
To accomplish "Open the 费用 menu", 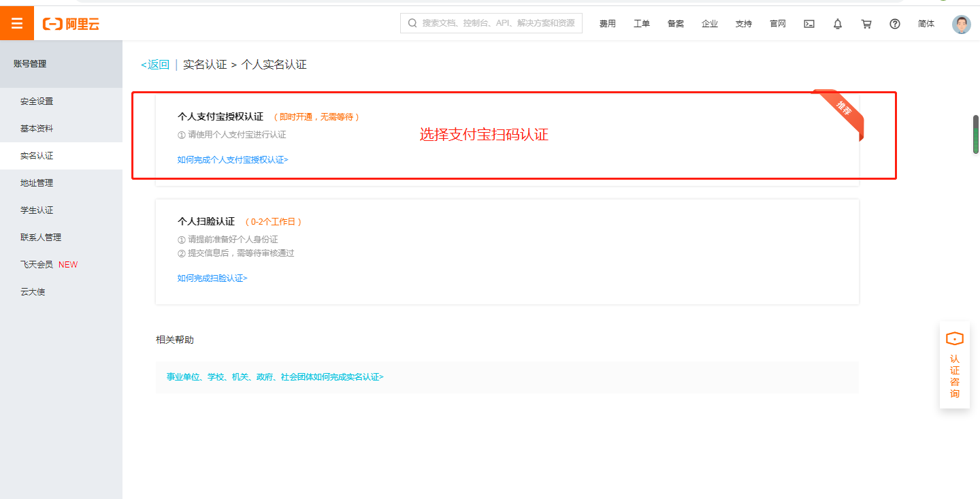I will [608, 24].
